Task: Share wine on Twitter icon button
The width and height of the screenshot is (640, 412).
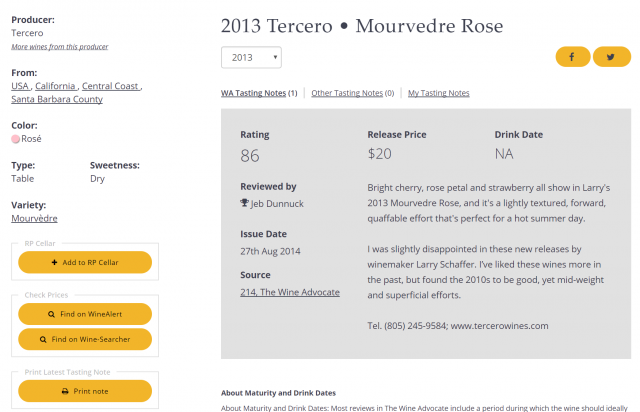Action: click(x=611, y=57)
